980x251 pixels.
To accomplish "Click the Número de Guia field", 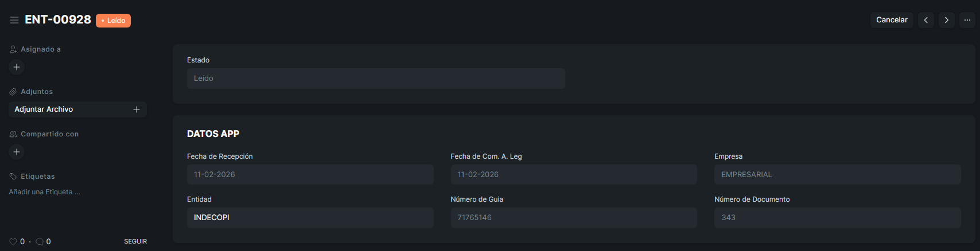I will click(573, 218).
